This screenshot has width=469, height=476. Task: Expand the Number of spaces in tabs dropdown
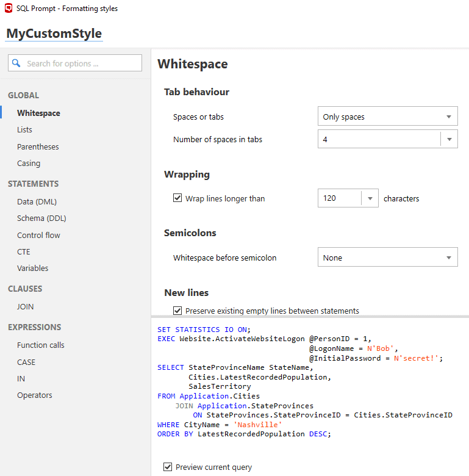449,139
